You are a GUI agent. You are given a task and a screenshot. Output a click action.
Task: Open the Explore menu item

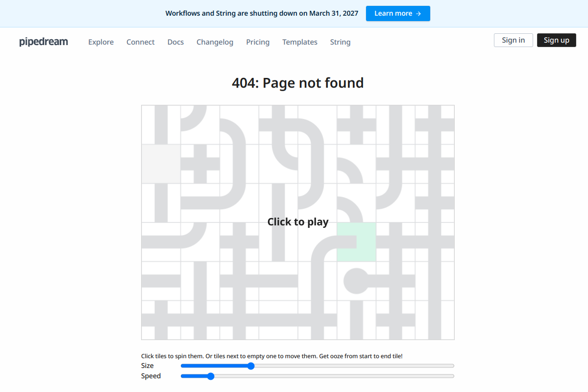tap(101, 42)
